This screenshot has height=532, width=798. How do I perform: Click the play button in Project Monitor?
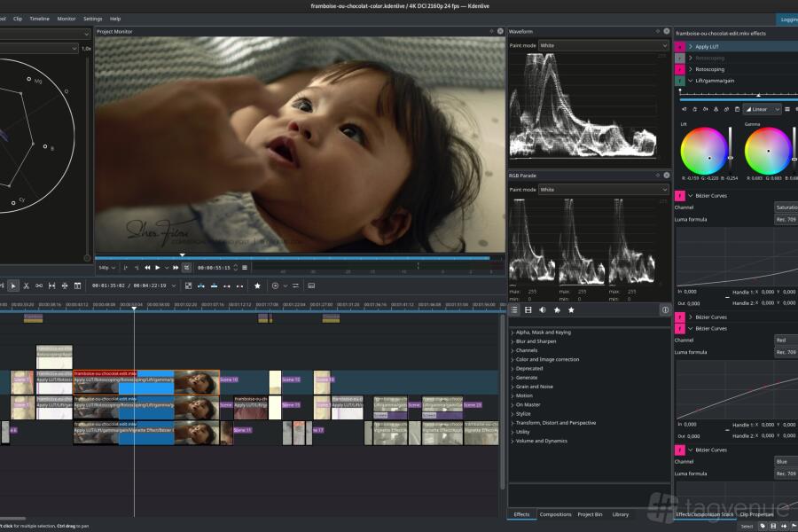[158, 267]
